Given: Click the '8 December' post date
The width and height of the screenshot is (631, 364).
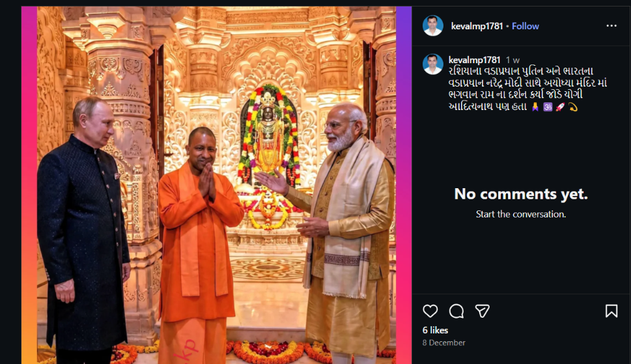Looking at the screenshot, I should (444, 343).
